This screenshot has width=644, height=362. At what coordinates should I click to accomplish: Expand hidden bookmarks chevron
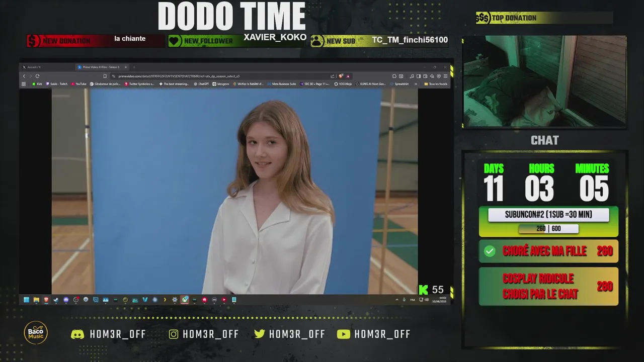coord(416,84)
